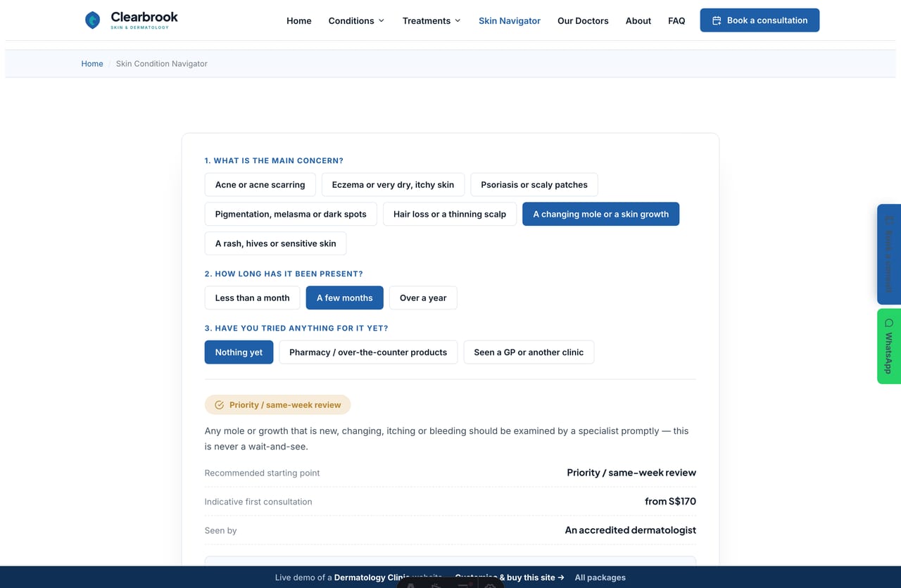Open the About menu item
This screenshot has width=901, height=588.
638,21
